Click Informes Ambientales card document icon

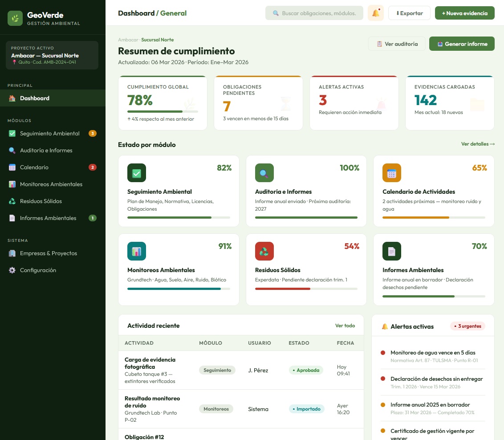coord(391,251)
